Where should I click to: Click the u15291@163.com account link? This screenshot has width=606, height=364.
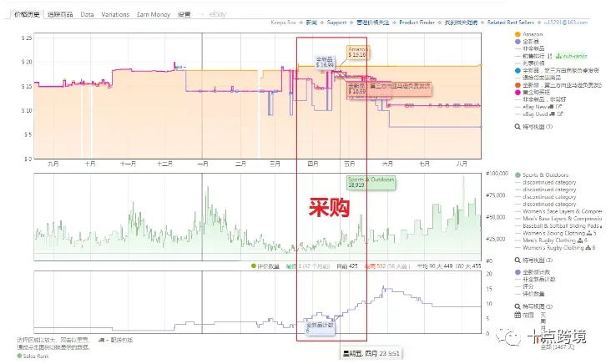pyautogui.click(x=566, y=23)
